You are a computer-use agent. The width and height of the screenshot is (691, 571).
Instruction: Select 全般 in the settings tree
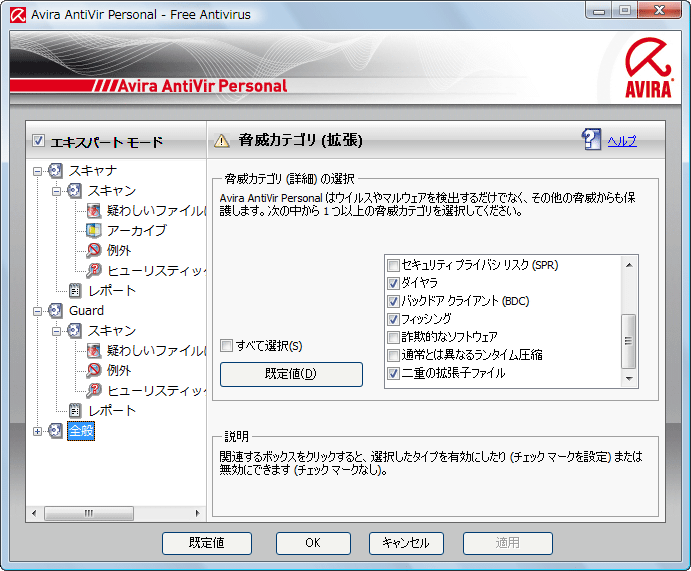81,431
